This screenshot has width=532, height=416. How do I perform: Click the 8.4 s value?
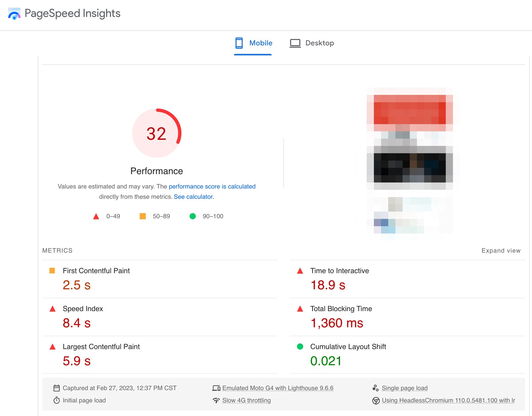click(77, 323)
